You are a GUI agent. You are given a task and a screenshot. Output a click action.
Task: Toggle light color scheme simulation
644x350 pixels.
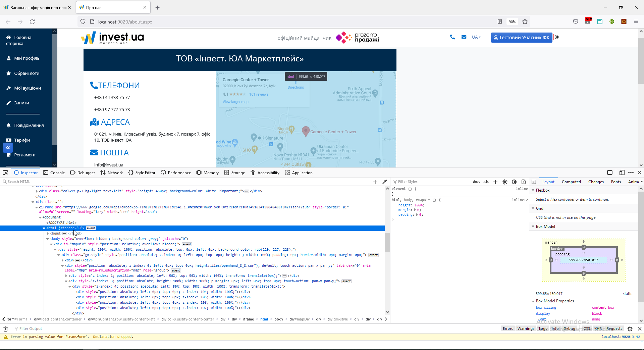(505, 182)
